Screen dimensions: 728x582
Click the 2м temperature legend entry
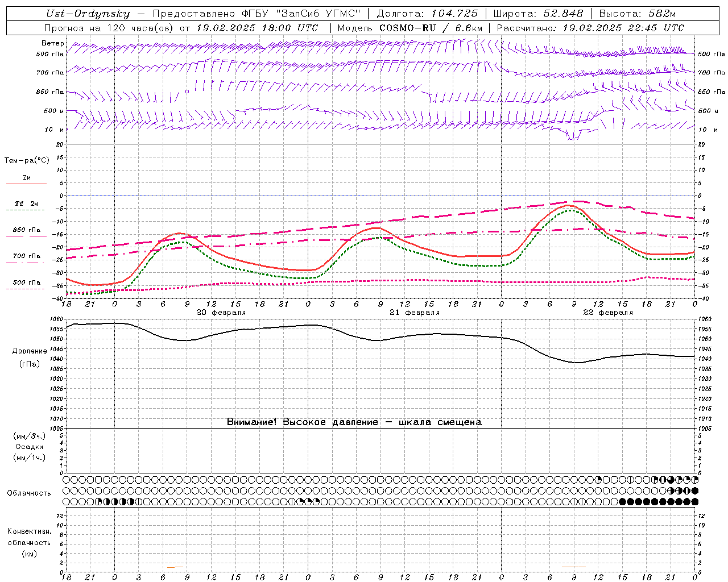[27, 178]
